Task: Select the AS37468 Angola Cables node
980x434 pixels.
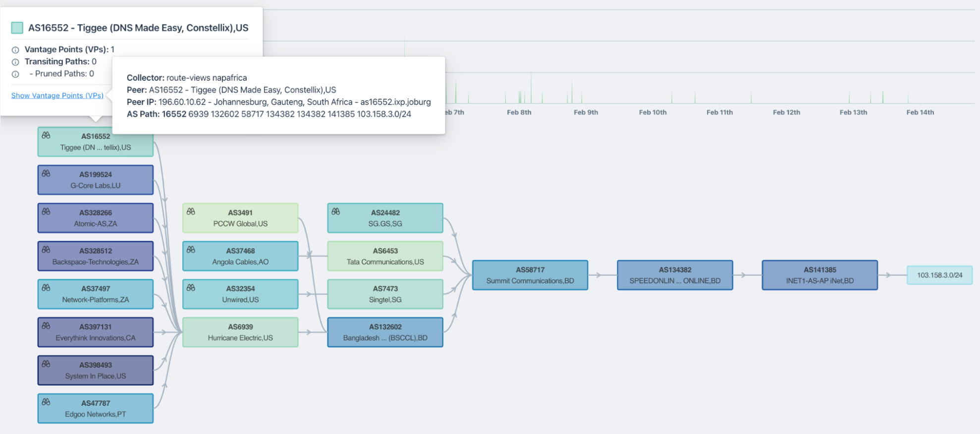Action: coord(240,256)
